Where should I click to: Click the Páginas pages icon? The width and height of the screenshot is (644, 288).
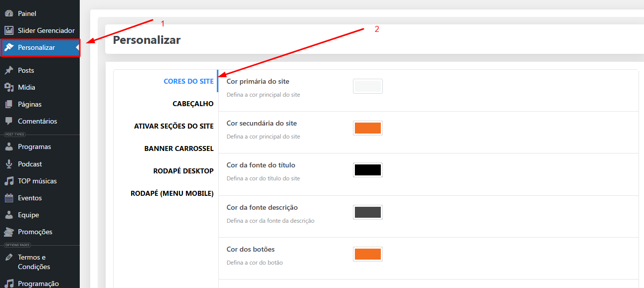click(10, 104)
